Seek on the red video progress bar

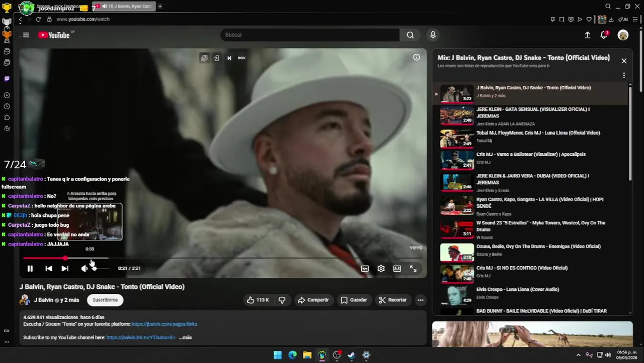(223, 258)
